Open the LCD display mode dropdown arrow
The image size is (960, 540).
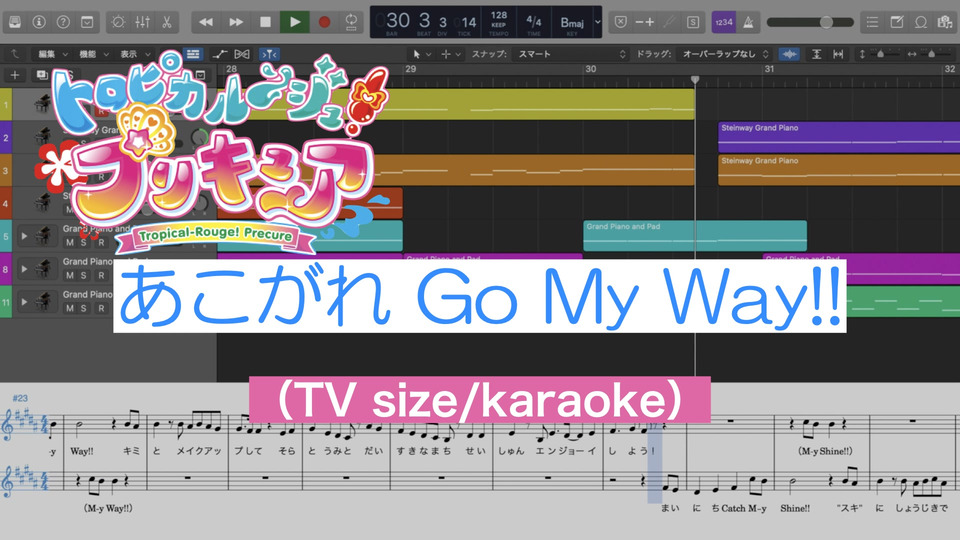(598, 22)
